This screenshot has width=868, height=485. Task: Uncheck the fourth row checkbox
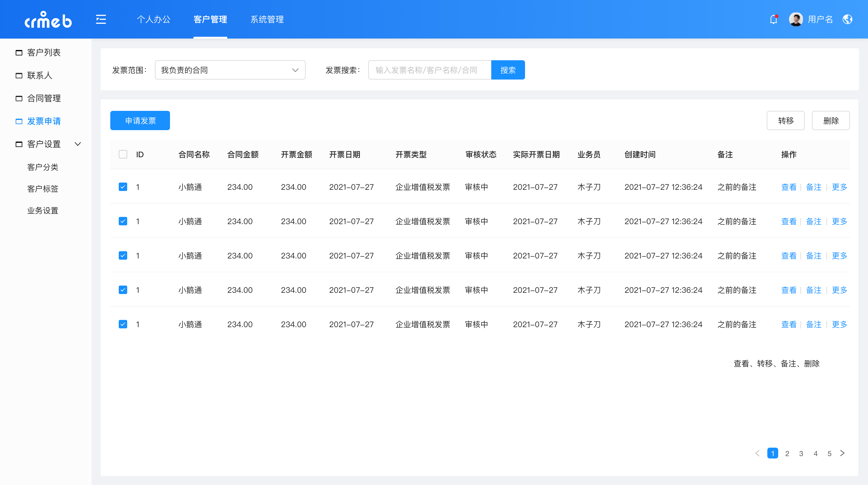pos(123,290)
